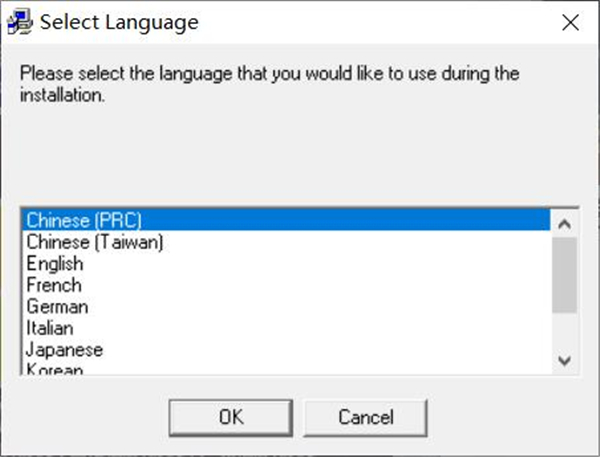Viewport: 600px width, 457px height.
Task: Close the Select Language dialog
Action: click(571, 21)
